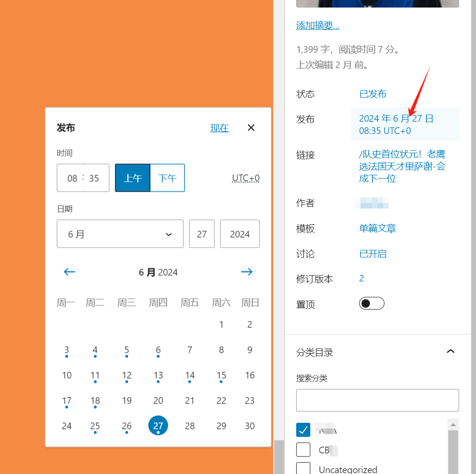Select June 15 on the calendar
This screenshot has height=474, width=476.
221,375
